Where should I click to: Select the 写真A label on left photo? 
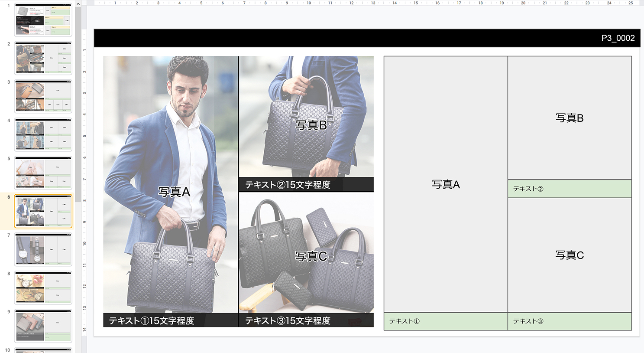click(174, 192)
